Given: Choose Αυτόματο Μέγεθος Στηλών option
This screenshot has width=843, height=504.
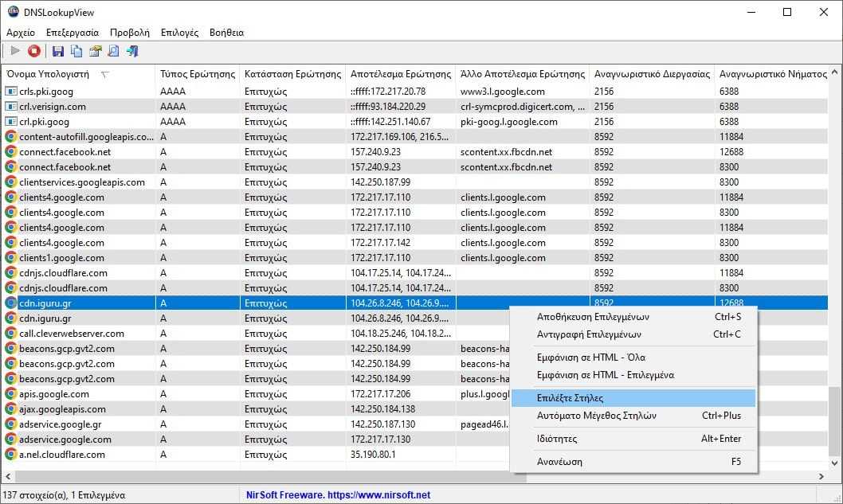Looking at the screenshot, I should tap(633, 416).
